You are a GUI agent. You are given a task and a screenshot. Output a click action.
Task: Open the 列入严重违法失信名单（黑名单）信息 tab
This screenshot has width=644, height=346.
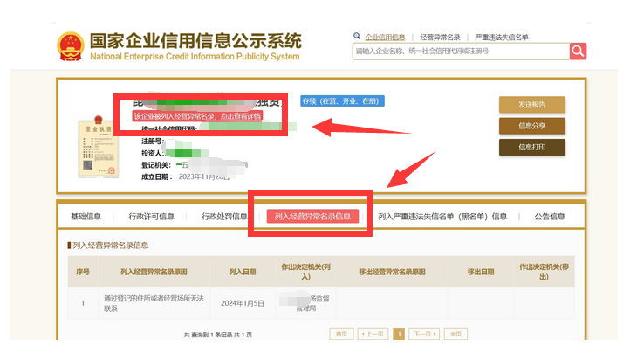(x=442, y=217)
